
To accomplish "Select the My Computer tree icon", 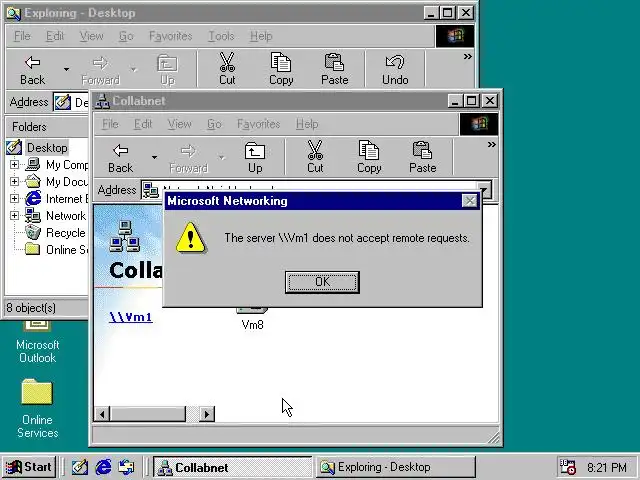I will tap(33, 164).
